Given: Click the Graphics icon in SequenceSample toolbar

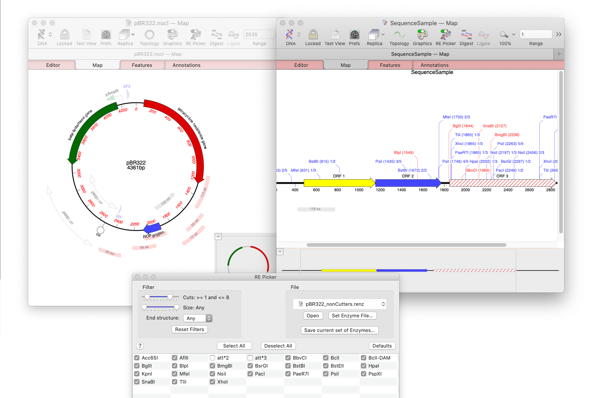Looking at the screenshot, I should (422, 35).
